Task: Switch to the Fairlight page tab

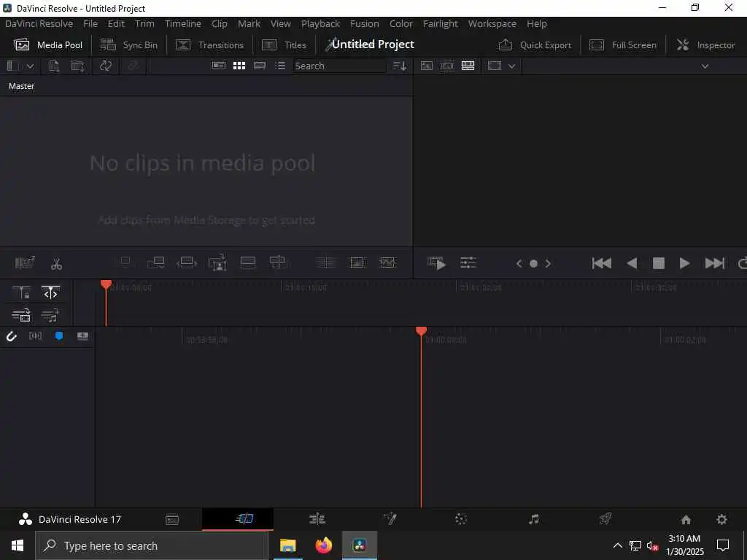Action: 533,519
